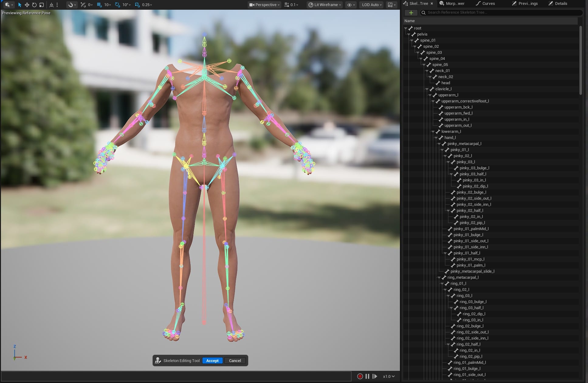Image resolution: width=588 pixels, height=383 pixels.
Task: Select the scale gizmo tool
Action: (x=42, y=5)
